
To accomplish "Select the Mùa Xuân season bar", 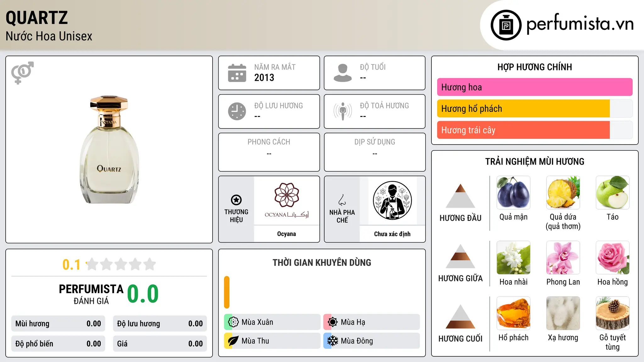I will coord(272,322).
